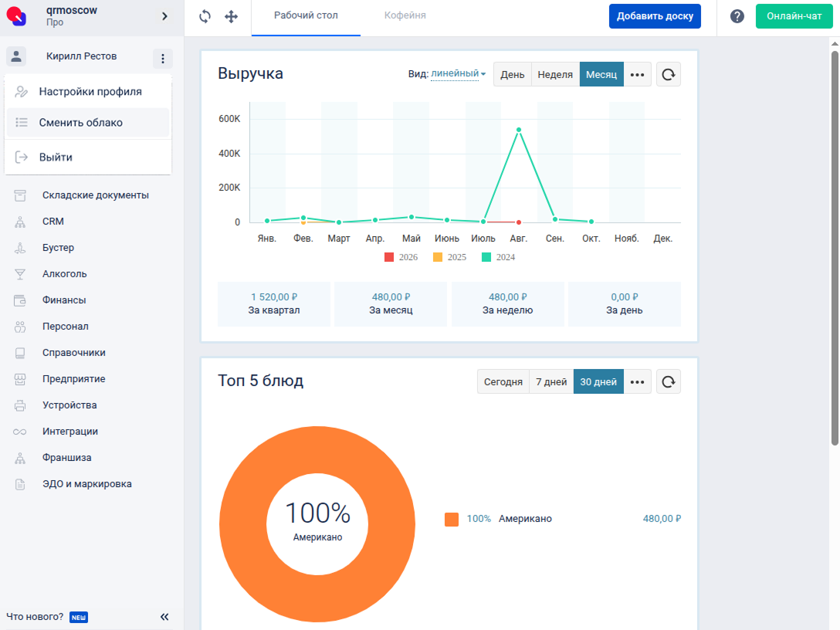
Task: Click the move dashboard widgets cross icon
Action: tap(231, 17)
